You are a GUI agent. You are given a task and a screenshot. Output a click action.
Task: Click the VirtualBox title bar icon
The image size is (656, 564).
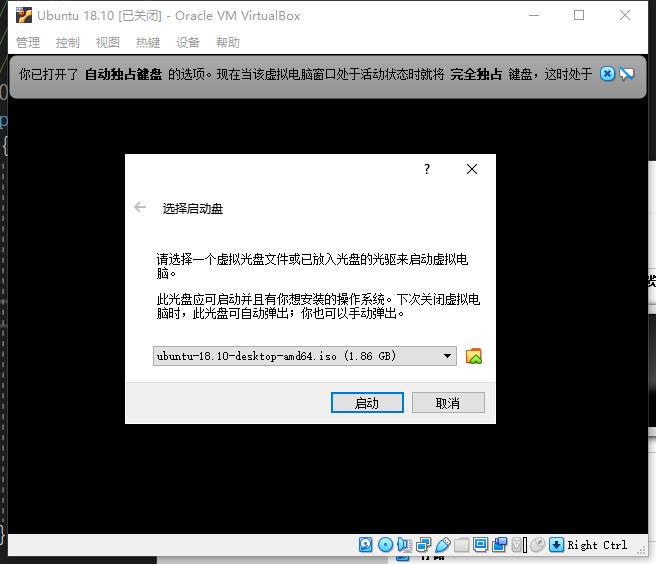tap(24, 15)
